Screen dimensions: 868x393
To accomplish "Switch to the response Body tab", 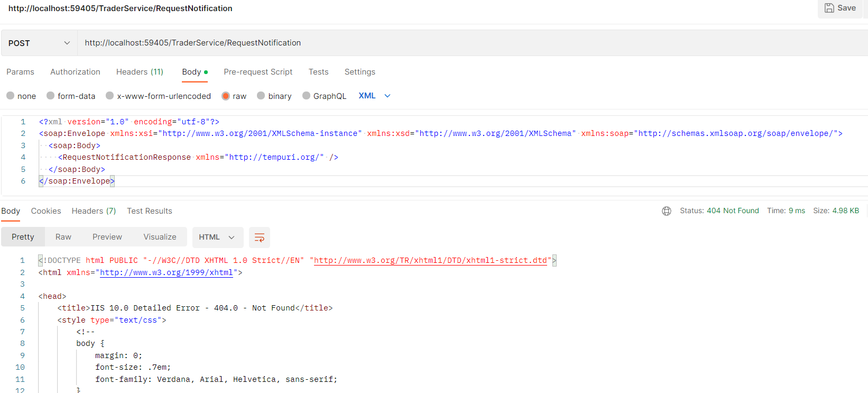I will pyautogui.click(x=11, y=211).
